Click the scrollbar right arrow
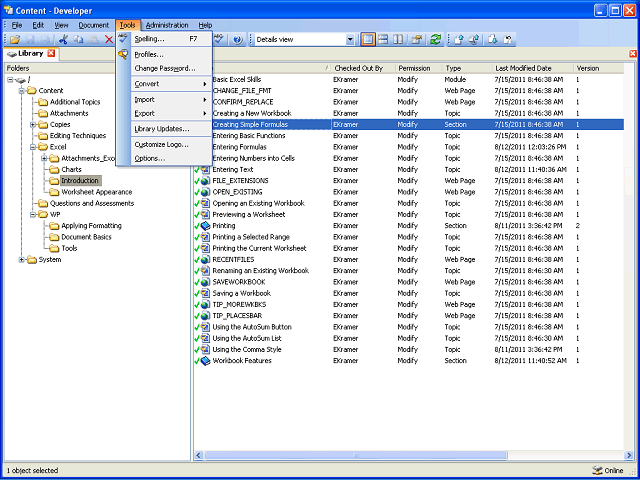Viewport: 640px width, 480px height. click(629, 455)
